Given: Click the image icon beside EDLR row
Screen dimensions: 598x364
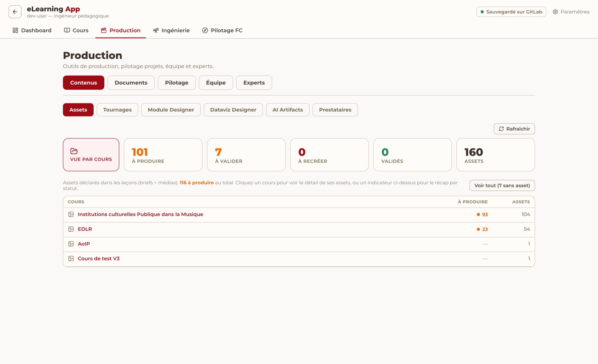Looking at the screenshot, I should pos(71,229).
